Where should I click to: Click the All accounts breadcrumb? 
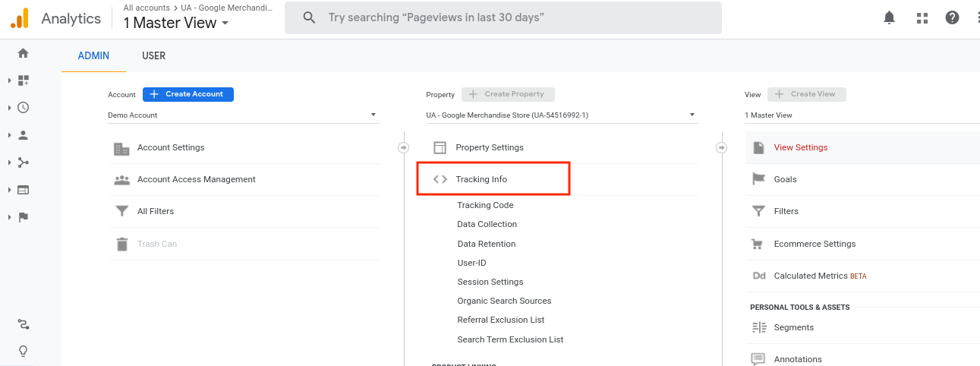pos(147,8)
